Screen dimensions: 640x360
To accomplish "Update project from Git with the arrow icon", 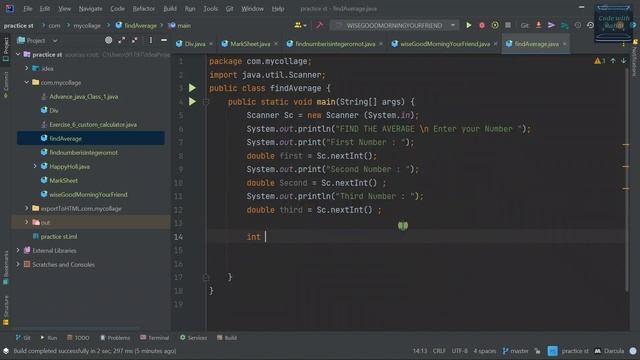I will pos(538,25).
